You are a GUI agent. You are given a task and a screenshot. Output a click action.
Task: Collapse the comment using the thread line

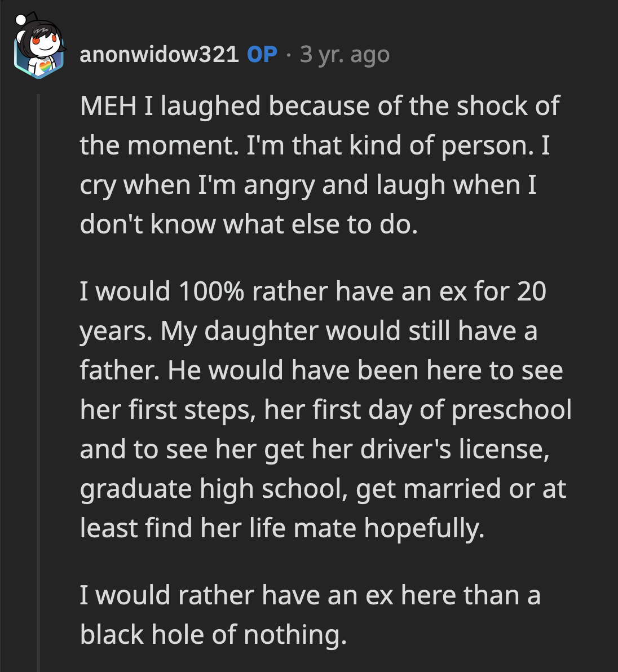(x=38, y=338)
